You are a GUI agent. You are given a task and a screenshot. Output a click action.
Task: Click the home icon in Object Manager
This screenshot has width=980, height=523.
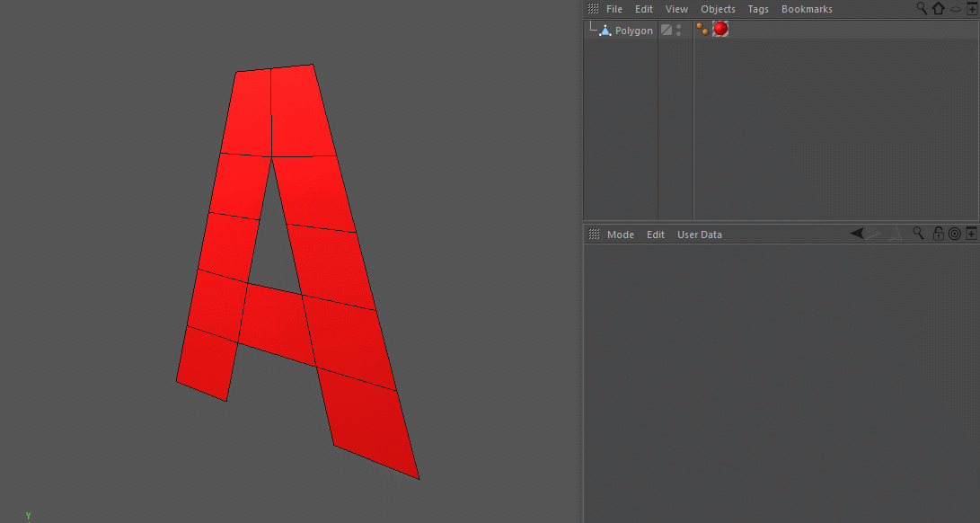939,8
